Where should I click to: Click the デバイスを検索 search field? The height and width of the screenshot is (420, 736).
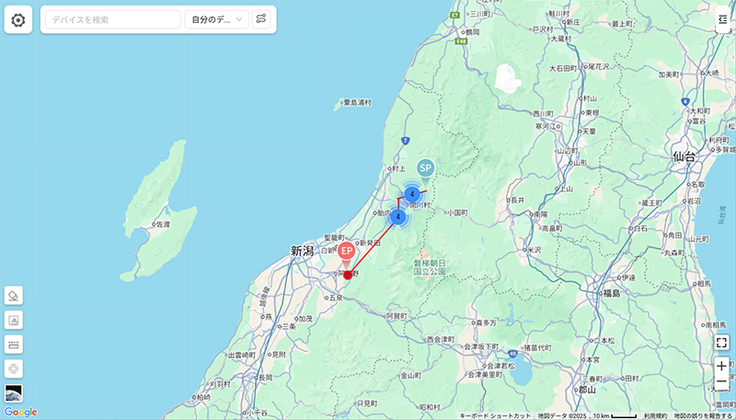113,20
